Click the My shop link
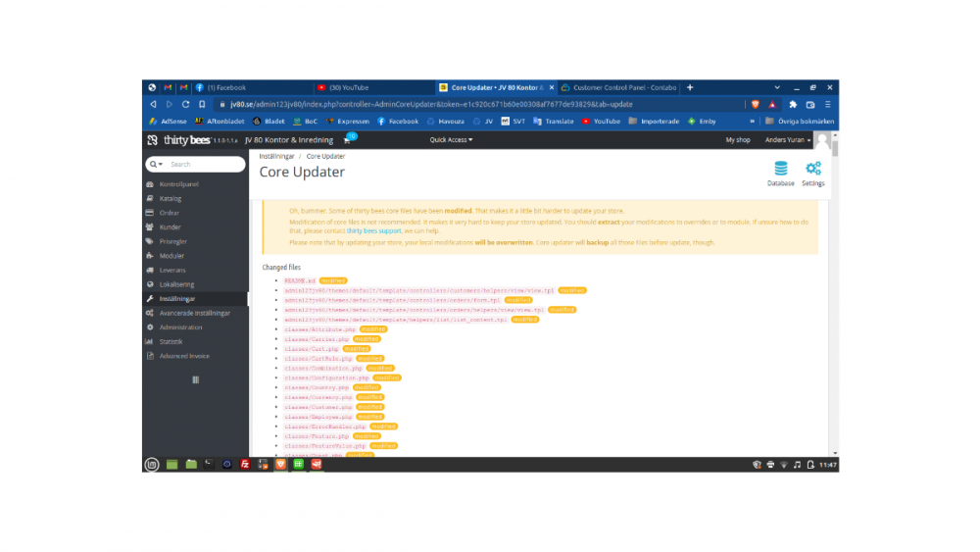The image size is (980, 552). tap(737, 140)
